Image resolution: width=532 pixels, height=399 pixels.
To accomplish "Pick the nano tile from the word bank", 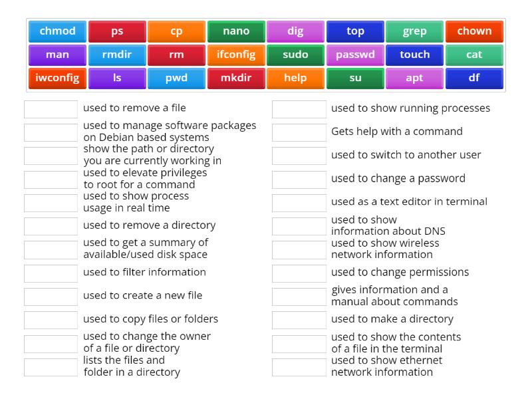I will (x=236, y=31).
